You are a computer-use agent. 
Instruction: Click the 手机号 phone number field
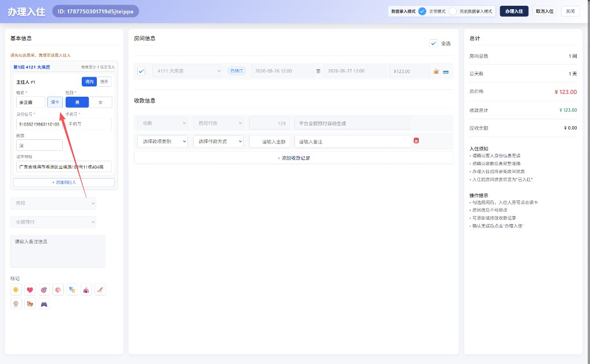pos(88,124)
